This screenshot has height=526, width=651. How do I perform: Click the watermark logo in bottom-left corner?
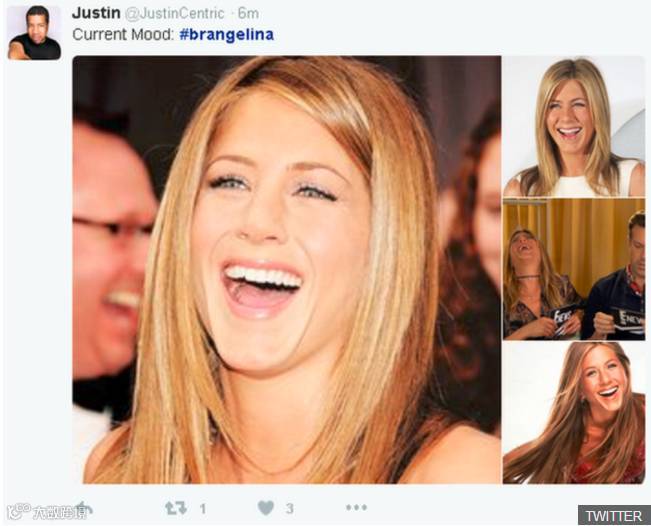point(48,511)
